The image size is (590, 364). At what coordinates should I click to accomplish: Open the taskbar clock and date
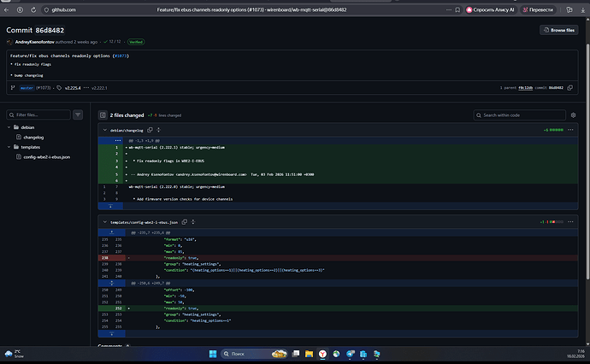click(x=576, y=354)
